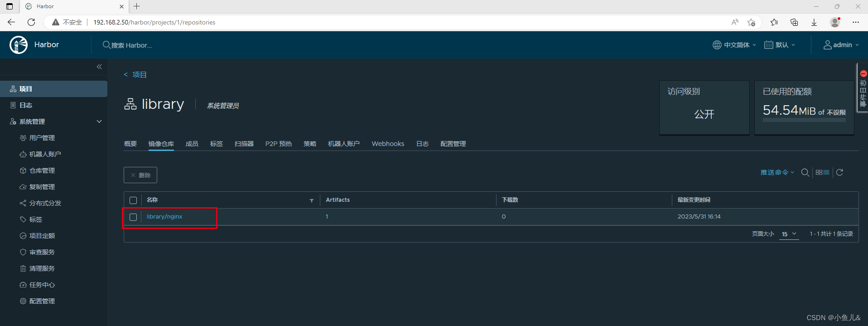Switch to the 成员 tab
The width and height of the screenshot is (868, 326).
[x=192, y=144]
